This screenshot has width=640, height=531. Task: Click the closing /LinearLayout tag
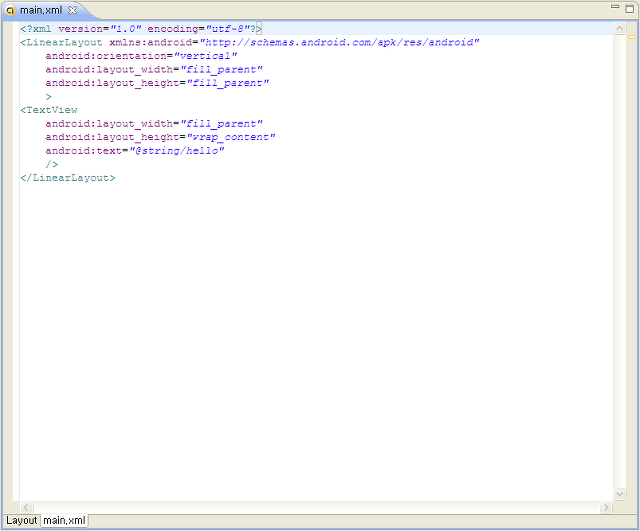click(x=68, y=178)
